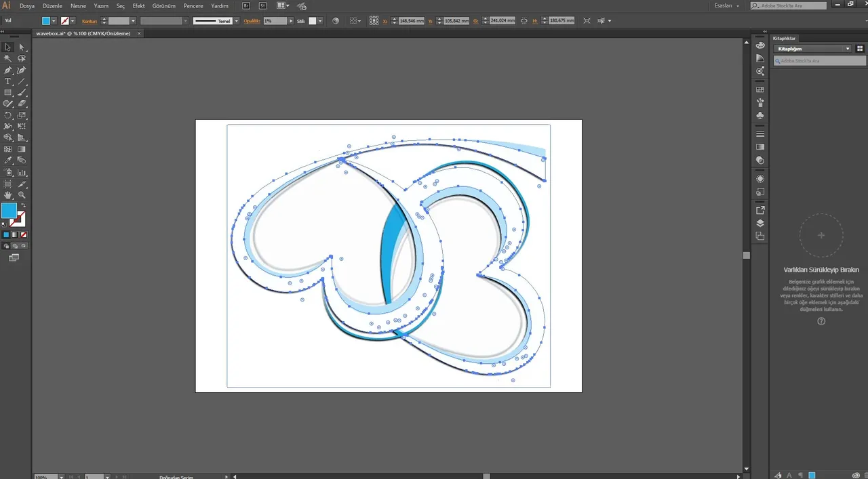Select the Magic Wand tool
868x479 pixels.
click(7, 58)
